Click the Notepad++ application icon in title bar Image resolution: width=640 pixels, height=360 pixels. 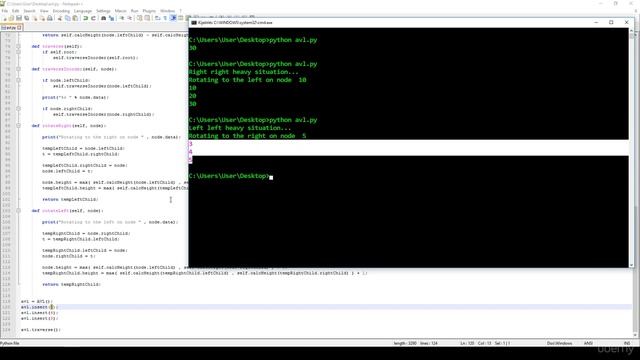(x=3, y=3)
